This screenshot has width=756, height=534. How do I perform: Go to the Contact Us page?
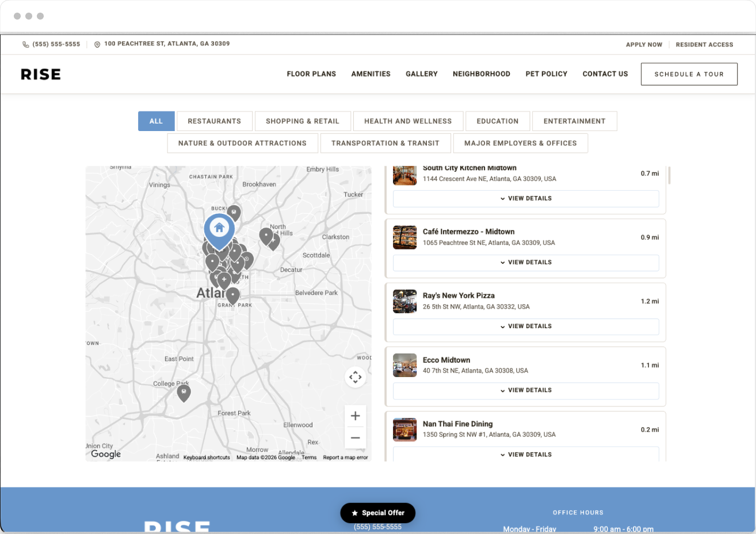(605, 74)
